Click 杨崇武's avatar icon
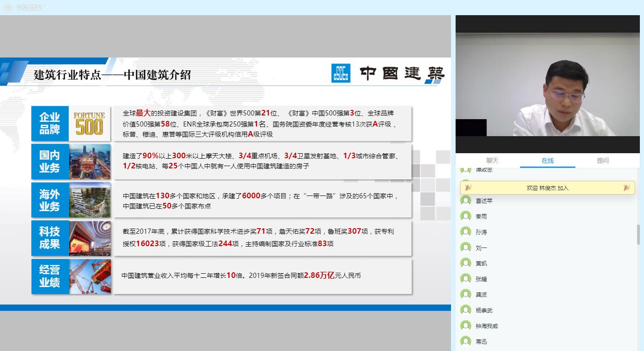The height and width of the screenshot is (351, 644). tap(466, 310)
